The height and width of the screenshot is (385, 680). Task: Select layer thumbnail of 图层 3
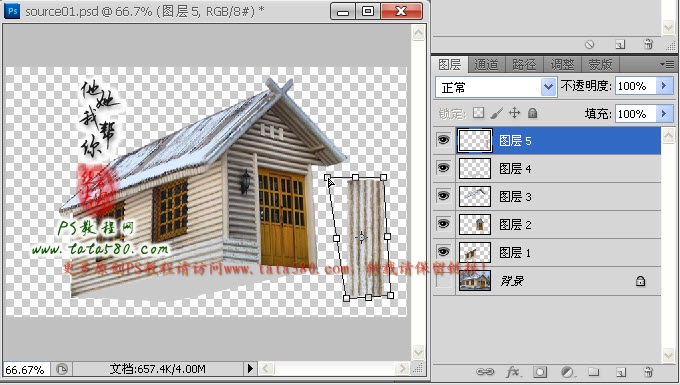pos(475,196)
